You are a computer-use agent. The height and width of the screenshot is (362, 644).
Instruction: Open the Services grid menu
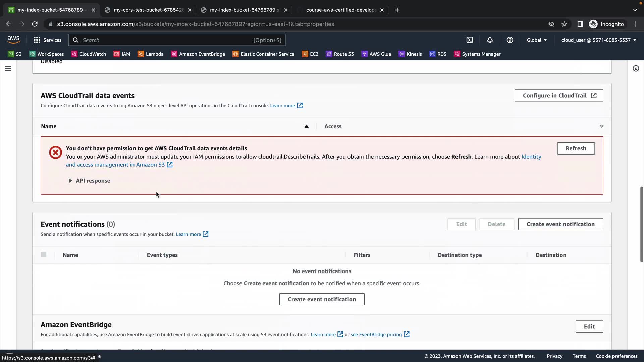click(47, 40)
